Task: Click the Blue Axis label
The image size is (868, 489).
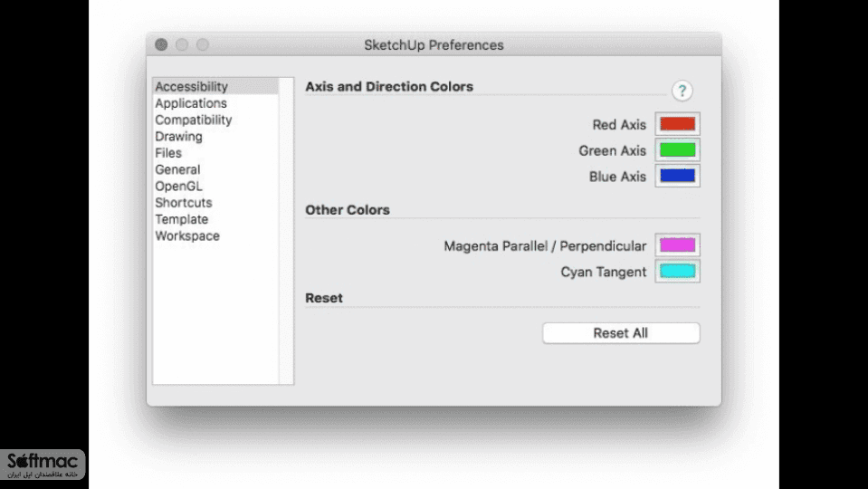Action: [617, 177]
